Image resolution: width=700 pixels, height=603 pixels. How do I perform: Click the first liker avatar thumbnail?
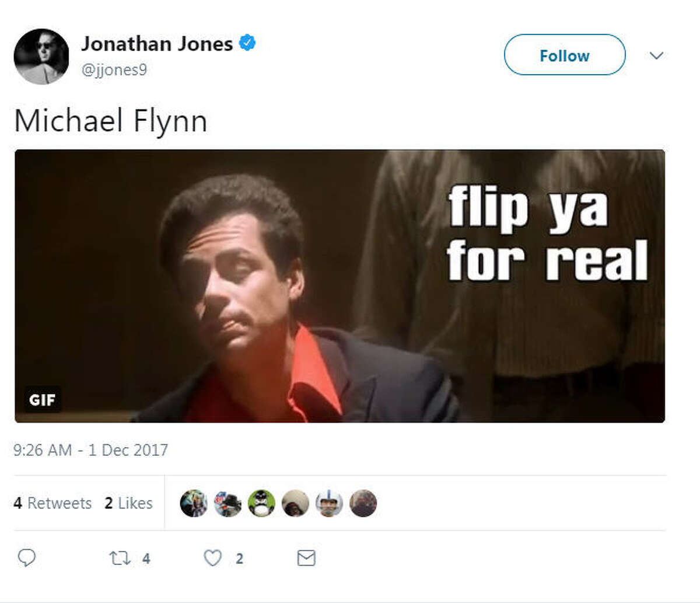[195, 503]
